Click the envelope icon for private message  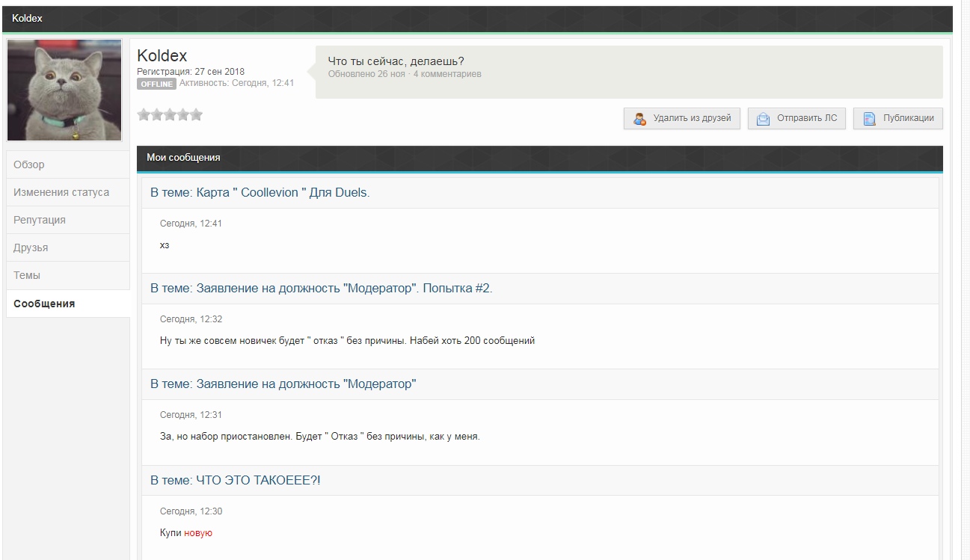point(763,119)
